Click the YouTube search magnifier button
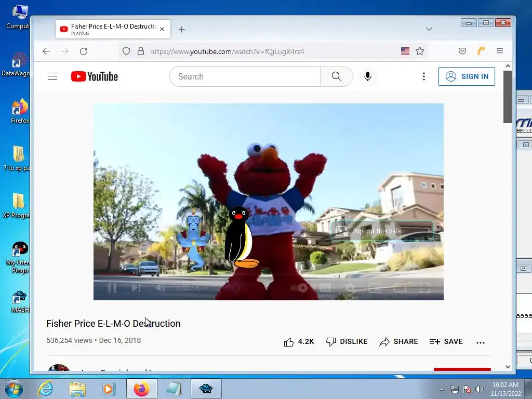Screen dimensions: 532x399 point(337,76)
